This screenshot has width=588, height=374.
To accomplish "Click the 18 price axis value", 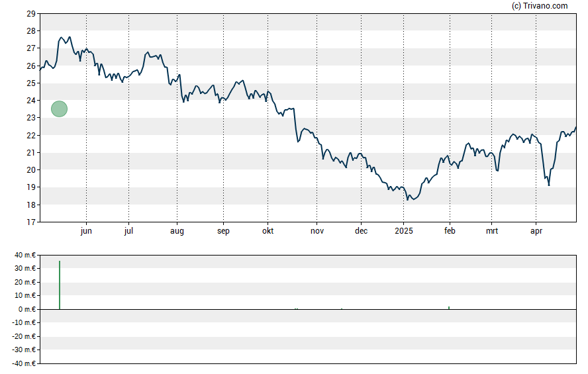I will tap(31, 205).
